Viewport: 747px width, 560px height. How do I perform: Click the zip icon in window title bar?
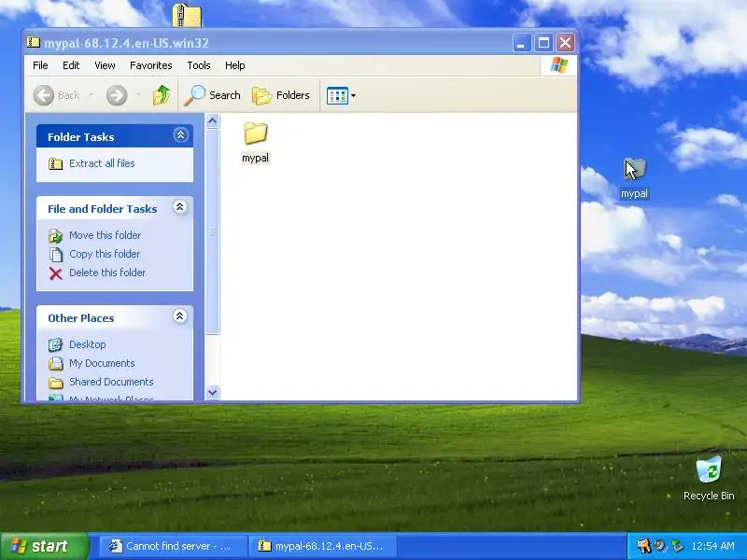33,42
